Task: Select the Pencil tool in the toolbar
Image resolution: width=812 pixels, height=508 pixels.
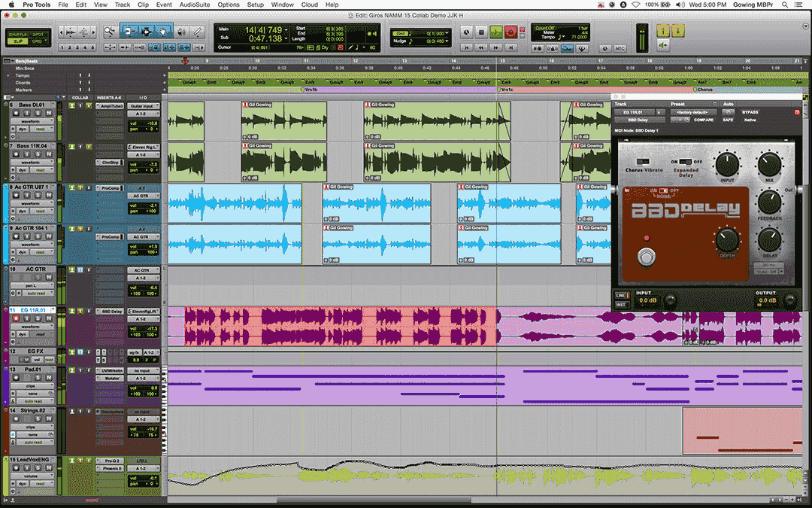Action: click(x=197, y=32)
